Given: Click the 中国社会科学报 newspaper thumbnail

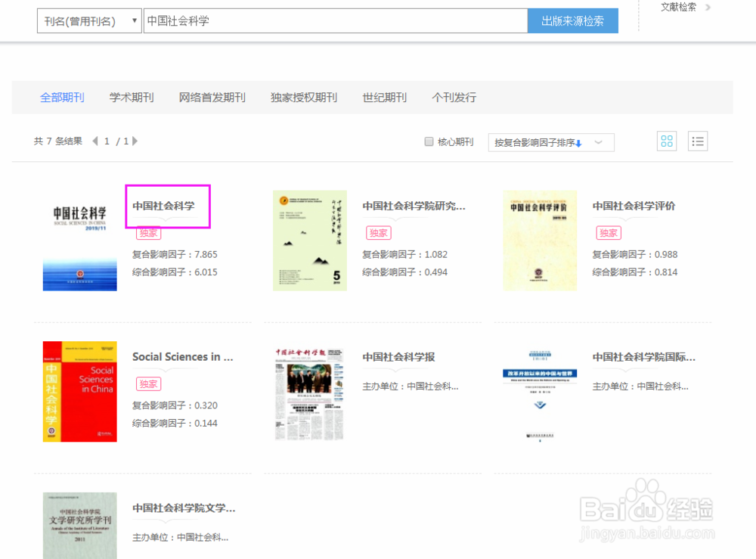Looking at the screenshot, I should (x=309, y=393).
